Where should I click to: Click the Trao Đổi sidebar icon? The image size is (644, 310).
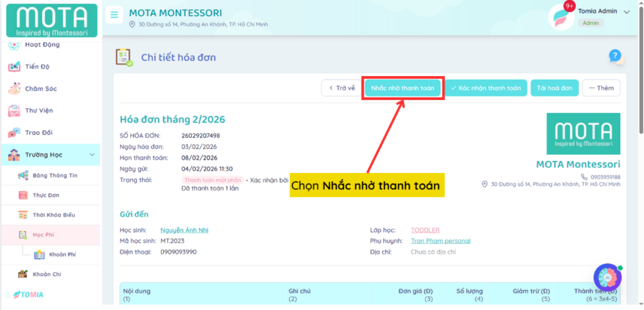pyautogui.click(x=14, y=133)
